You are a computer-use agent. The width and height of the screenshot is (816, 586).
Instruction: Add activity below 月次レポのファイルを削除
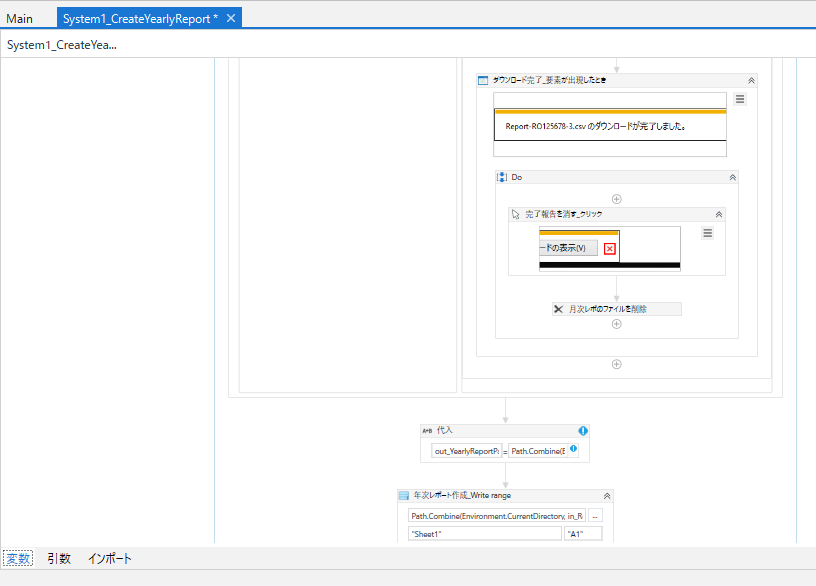[616, 324]
